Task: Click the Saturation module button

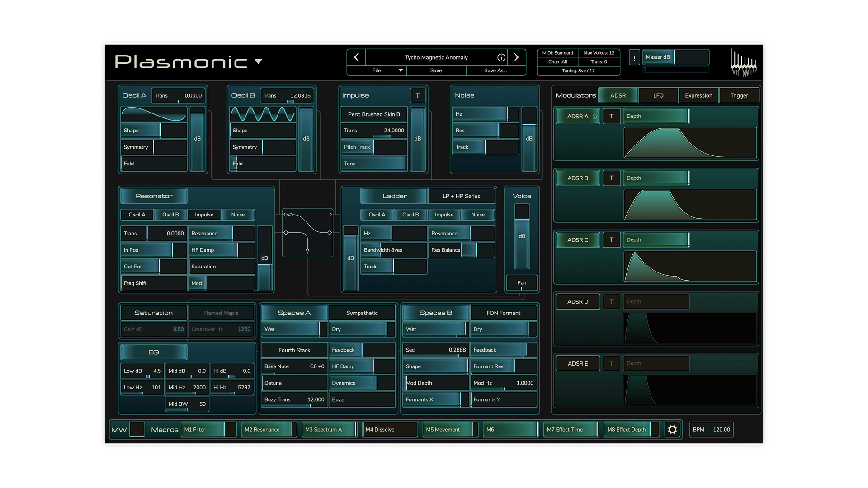Action: [153, 313]
